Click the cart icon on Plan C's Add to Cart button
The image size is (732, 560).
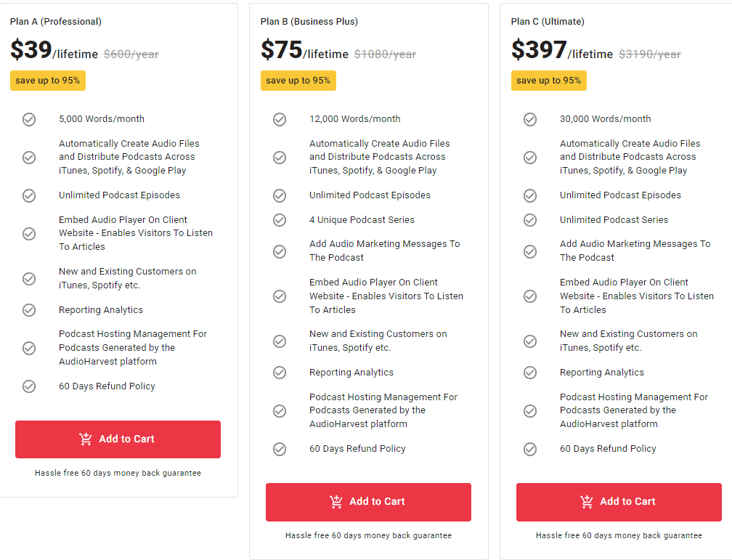(x=587, y=501)
